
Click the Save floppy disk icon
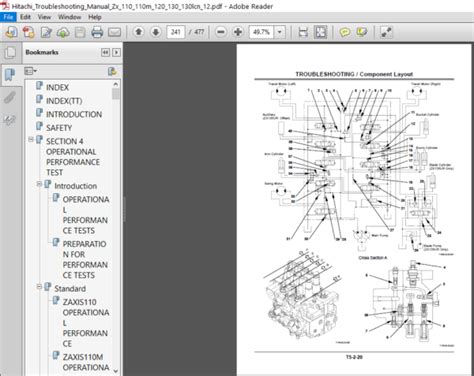80,32
